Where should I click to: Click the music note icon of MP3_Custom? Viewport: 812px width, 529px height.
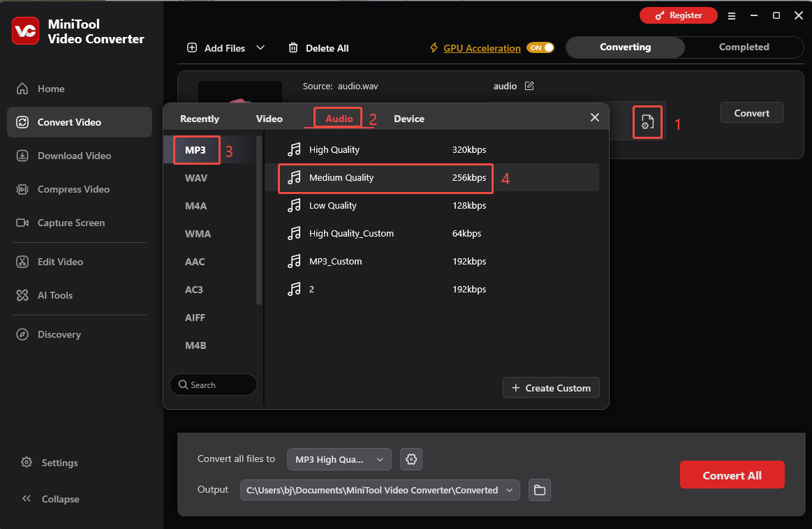pos(294,262)
